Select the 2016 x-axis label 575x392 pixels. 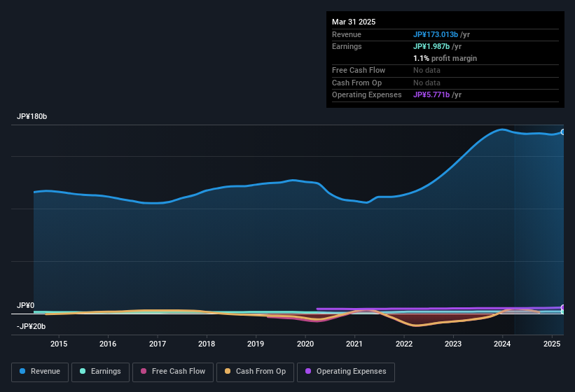(108, 344)
